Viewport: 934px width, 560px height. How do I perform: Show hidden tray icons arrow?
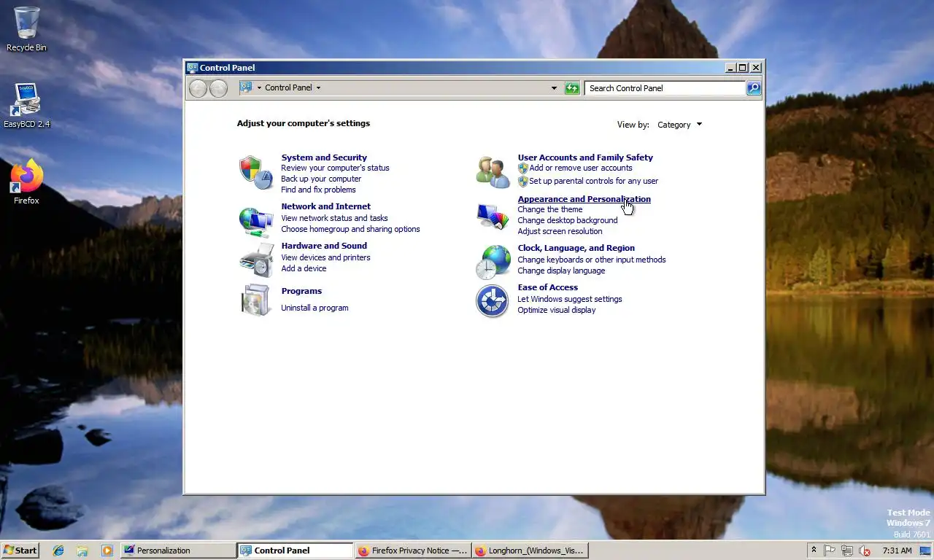pyautogui.click(x=814, y=551)
